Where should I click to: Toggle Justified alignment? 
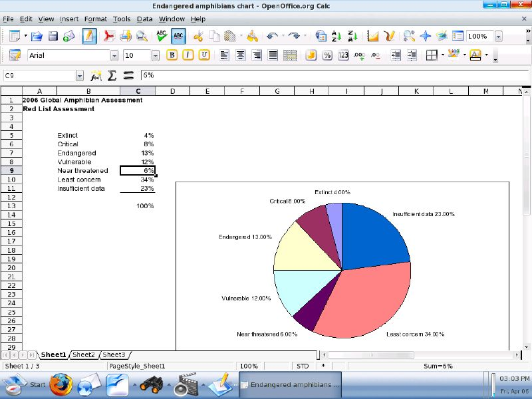273,55
